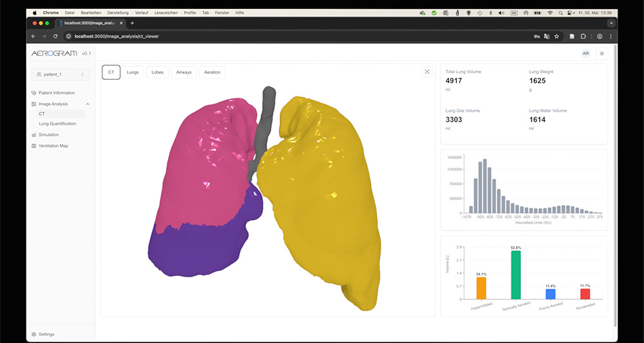Screen dimensions: 644x343
Task: Open the Datei menu
Action: pyautogui.click(x=70, y=13)
